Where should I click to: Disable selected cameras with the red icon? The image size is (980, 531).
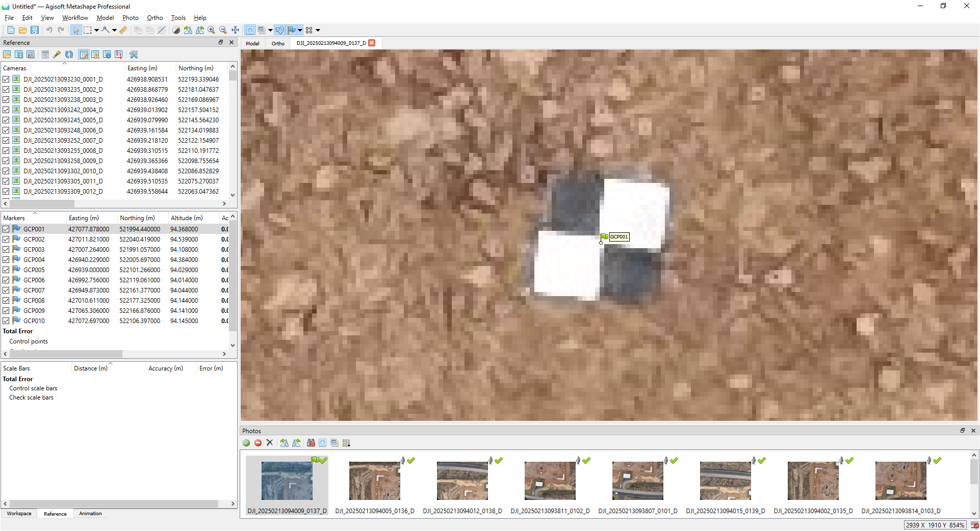coord(258,443)
